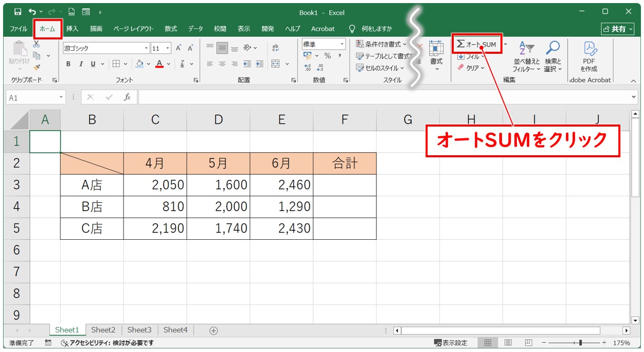This screenshot has height=352, width=644.
Task: Open the number format dropdown 標準
Action: click(324, 44)
